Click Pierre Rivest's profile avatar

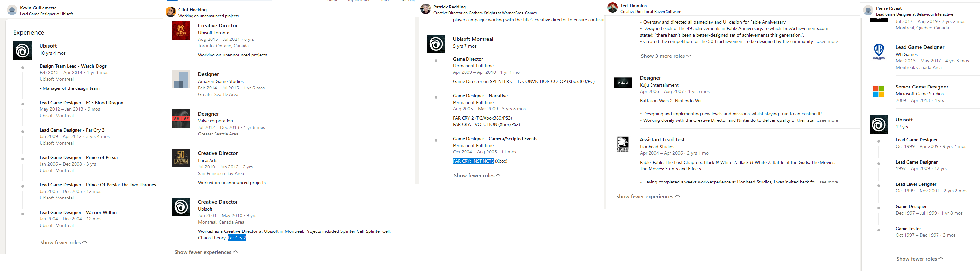click(868, 11)
